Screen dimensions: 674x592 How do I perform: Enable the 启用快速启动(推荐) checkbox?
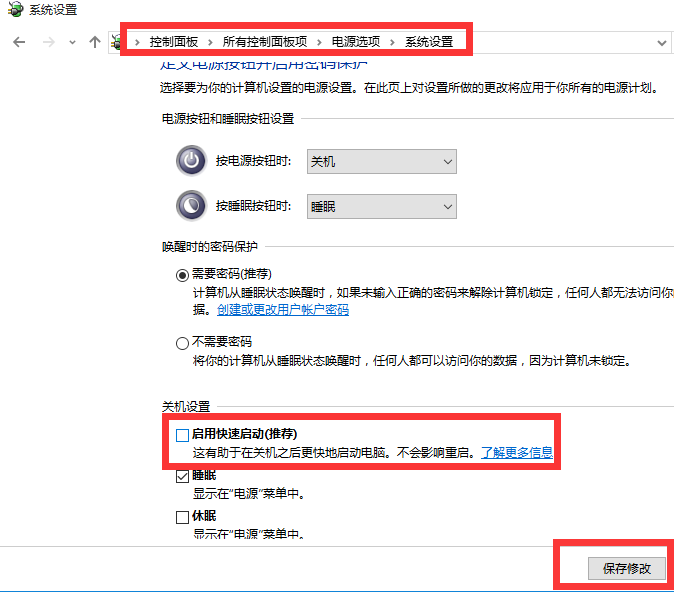(x=182, y=435)
